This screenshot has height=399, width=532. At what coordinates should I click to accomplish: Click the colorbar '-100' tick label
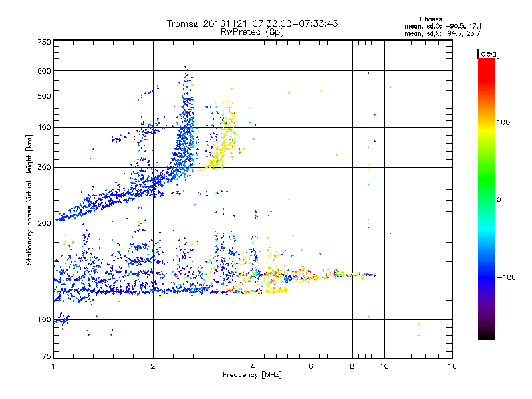(506, 277)
